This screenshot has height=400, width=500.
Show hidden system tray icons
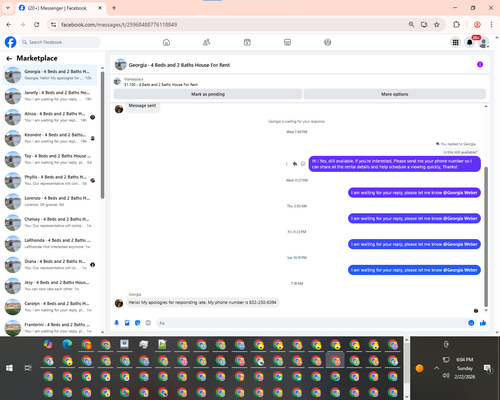coord(437,368)
